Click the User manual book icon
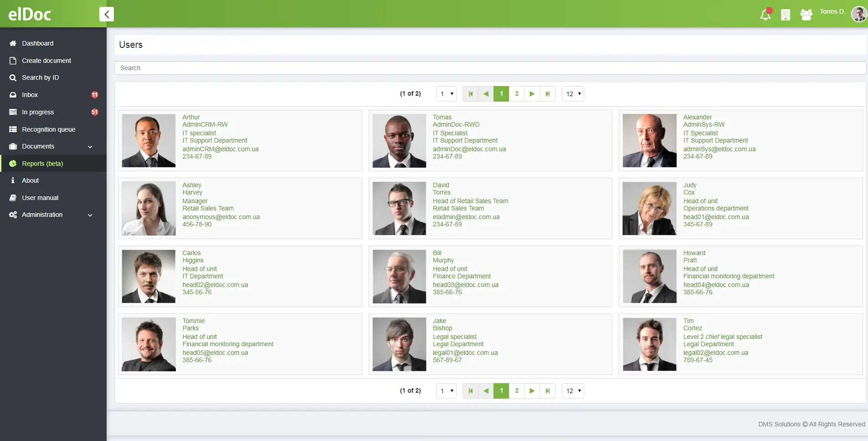Viewport: 868px width, 441px height. point(13,198)
